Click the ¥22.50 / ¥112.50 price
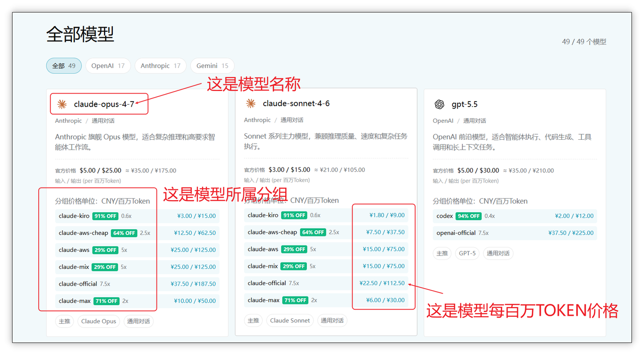Viewport: 644px width, 355px height. point(382,283)
